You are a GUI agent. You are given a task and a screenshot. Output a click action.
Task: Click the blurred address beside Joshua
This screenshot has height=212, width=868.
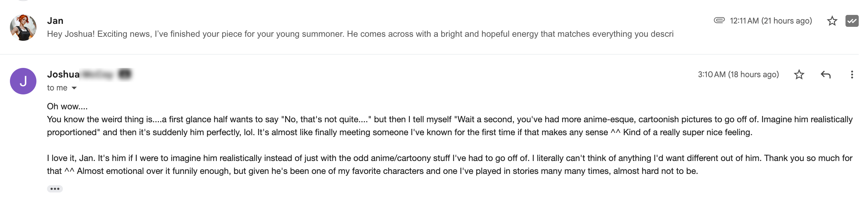(106, 74)
